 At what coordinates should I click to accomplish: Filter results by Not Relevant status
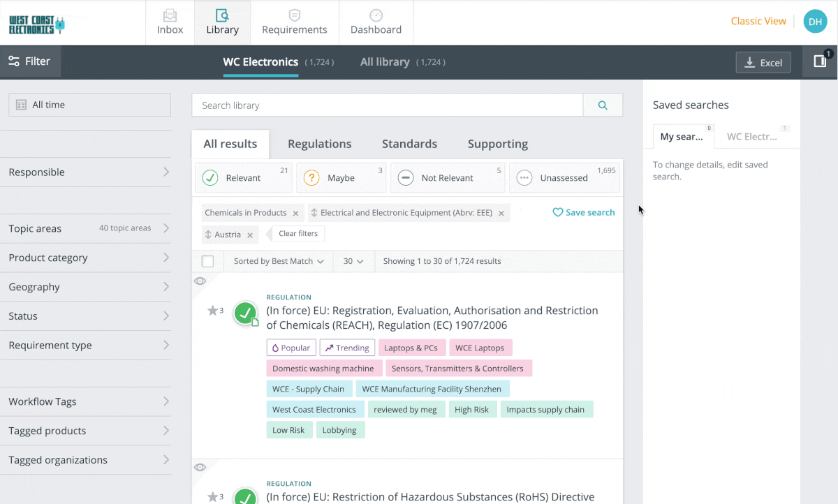(447, 178)
